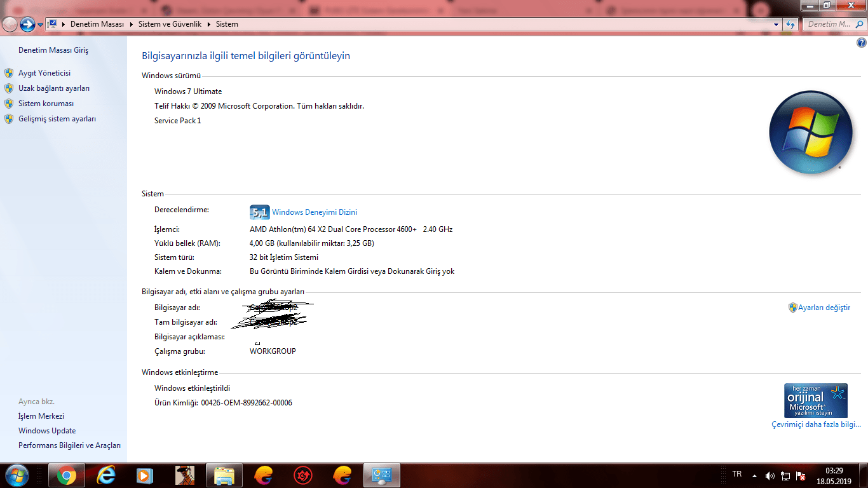Open Sistem koruması settings
868x488 pixels.
point(46,104)
